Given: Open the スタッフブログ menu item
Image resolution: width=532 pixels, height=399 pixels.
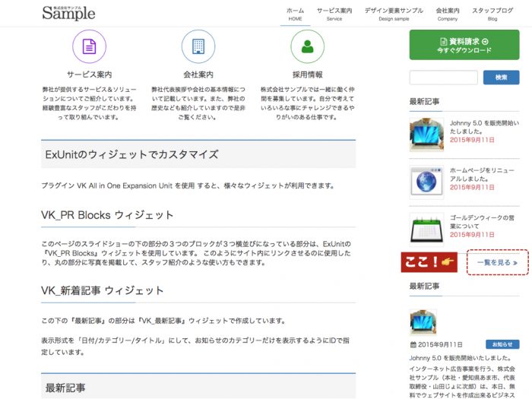Looking at the screenshot, I should pyautogui.click(x=492, y=14).
